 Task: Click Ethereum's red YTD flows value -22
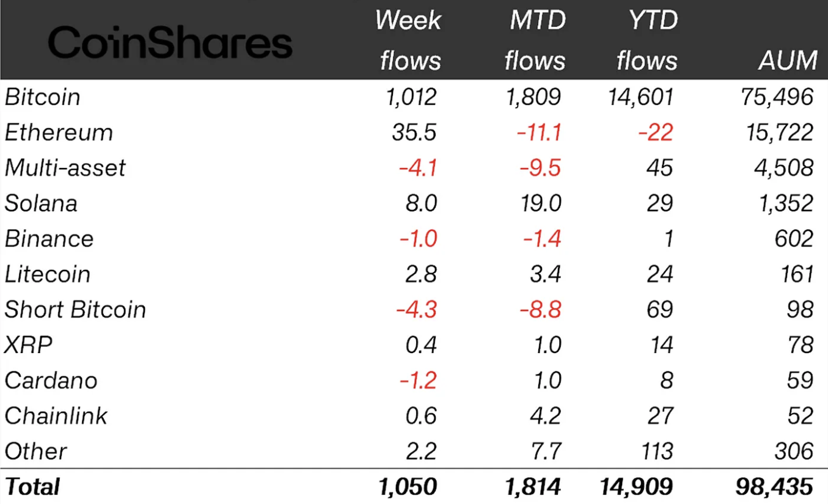click(656, 133)
